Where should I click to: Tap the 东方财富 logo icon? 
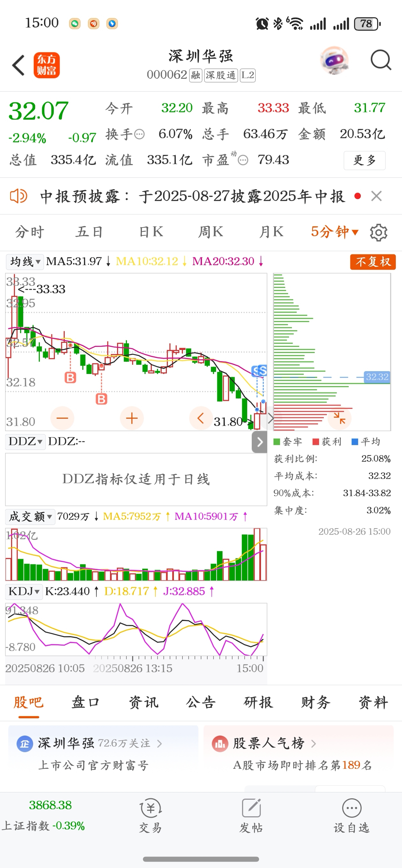tap(47, 65)
